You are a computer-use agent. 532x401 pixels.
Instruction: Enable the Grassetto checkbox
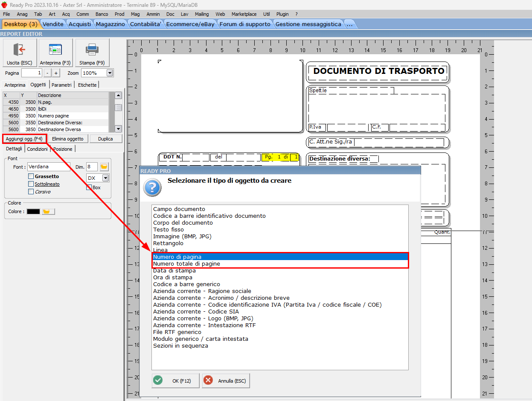point(31,176)
